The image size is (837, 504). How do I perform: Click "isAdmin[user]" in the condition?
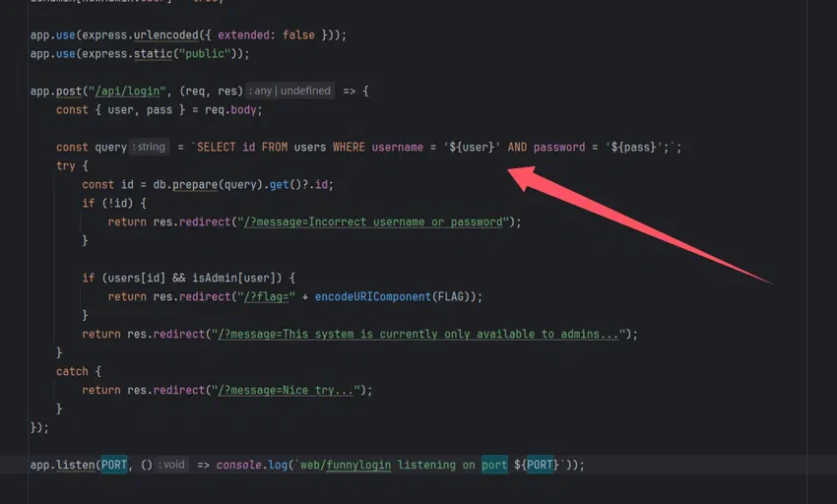pyautogui.click(x=233, y=279)
